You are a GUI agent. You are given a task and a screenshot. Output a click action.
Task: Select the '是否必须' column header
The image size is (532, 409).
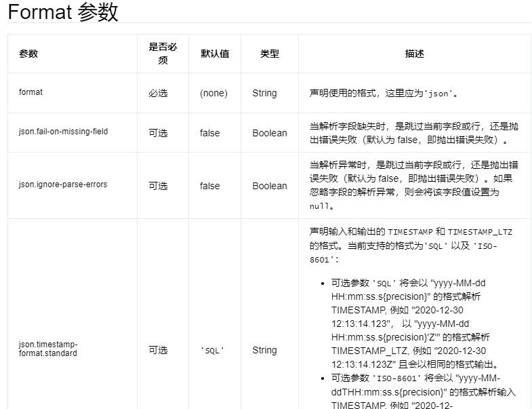click(x=163, y=54)
